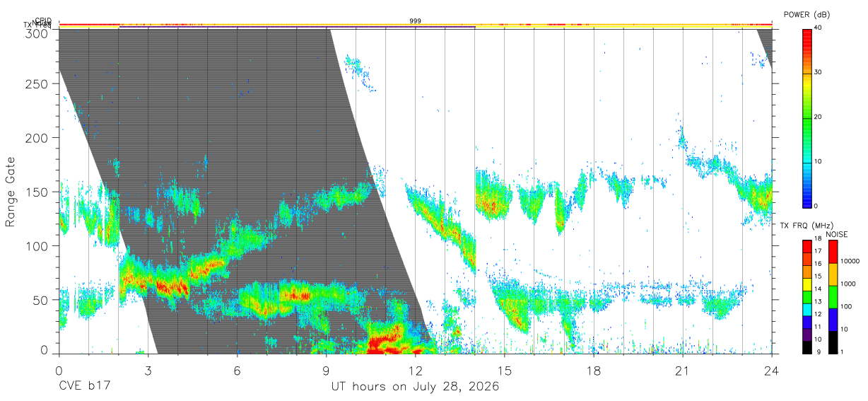Select the 40 label on the power colorbar
The height and width of the screenshot is (401, 868).
(x=819, y=28)
